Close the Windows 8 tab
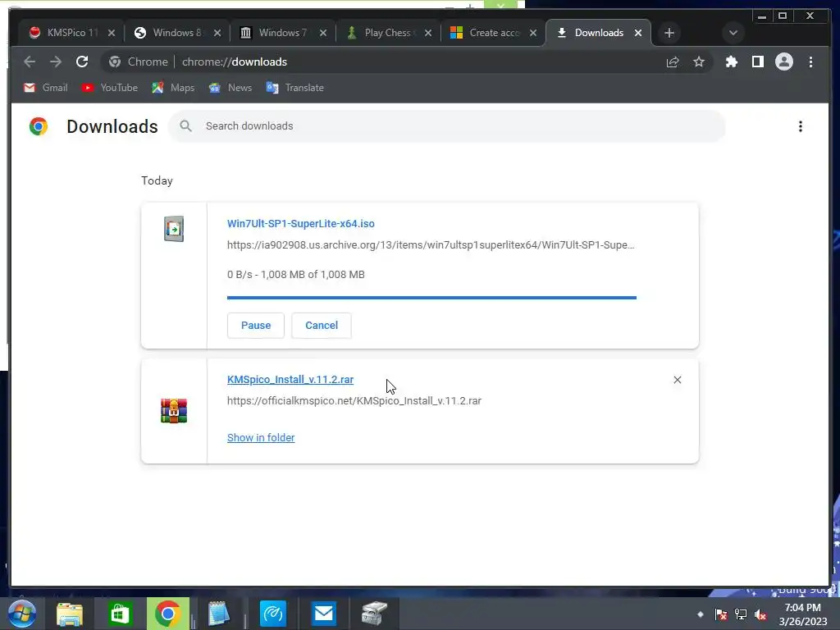 pos(217,33)
